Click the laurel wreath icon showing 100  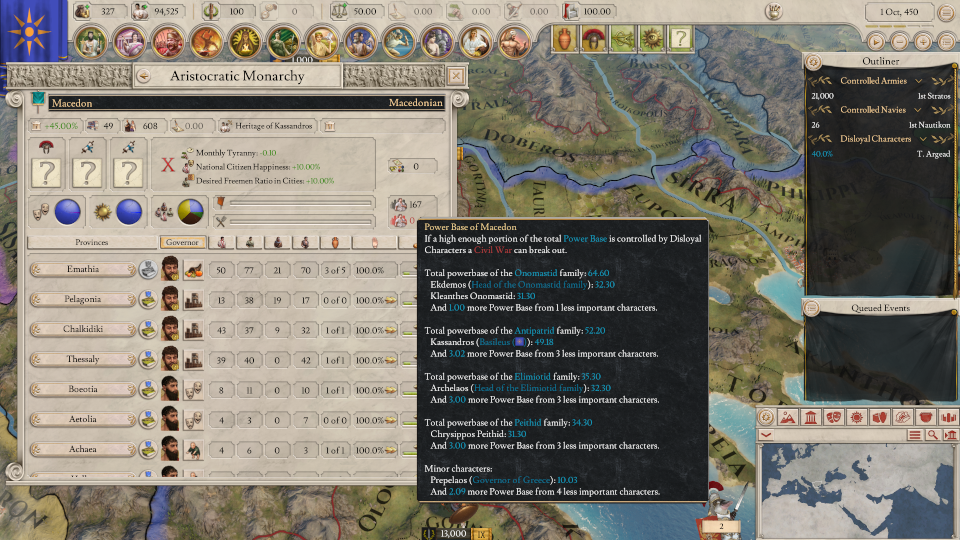pyautogui.click(x=210, y=11)
